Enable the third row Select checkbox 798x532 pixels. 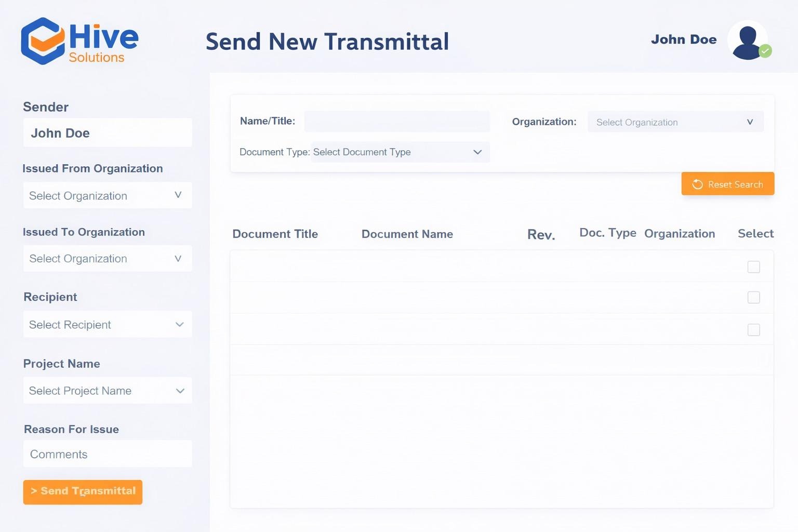click(x=753, y=330)
